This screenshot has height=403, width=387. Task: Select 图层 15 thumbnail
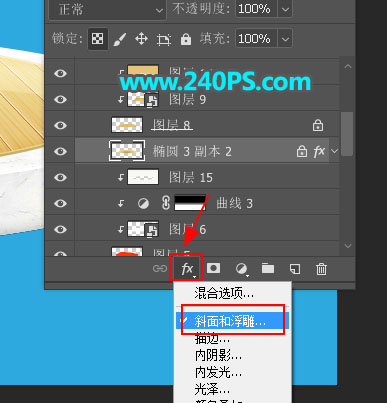(x=143, y=177)
